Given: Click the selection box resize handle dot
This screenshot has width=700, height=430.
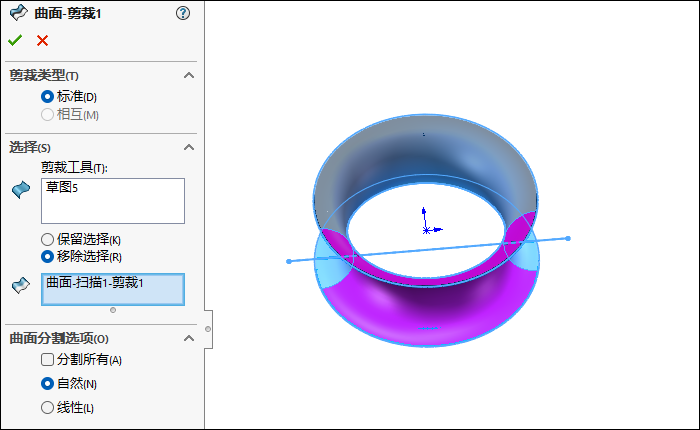Looking at the screenshot, I should click(113, 310).
